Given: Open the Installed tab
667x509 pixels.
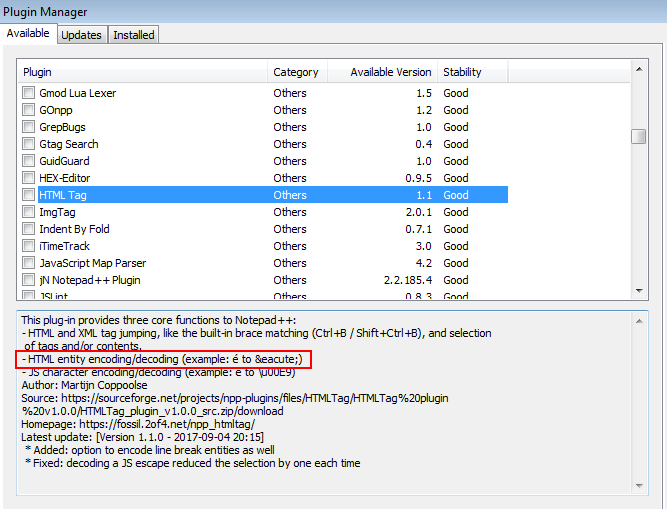Looking at the screenshot, I should (133, 35).
